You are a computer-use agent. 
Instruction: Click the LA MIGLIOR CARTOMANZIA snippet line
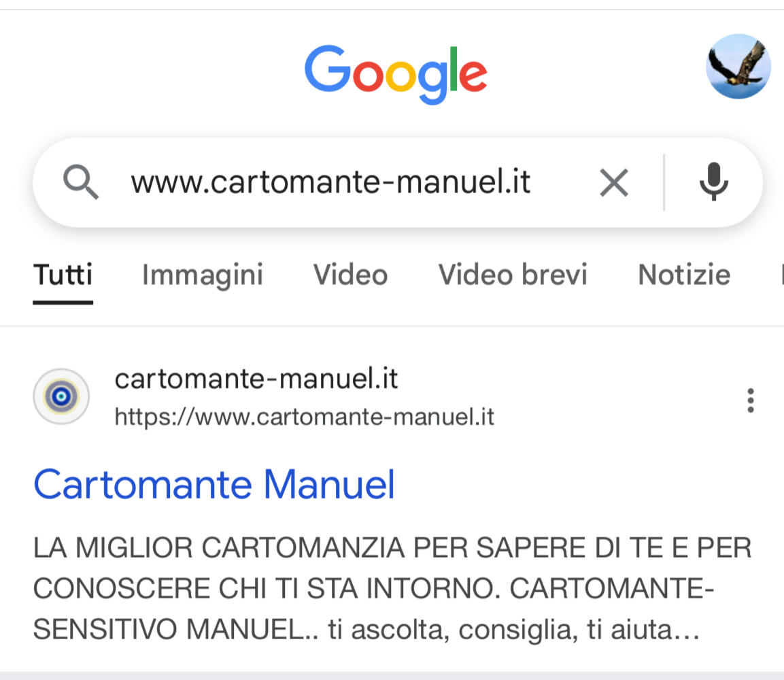click(392, 547)
